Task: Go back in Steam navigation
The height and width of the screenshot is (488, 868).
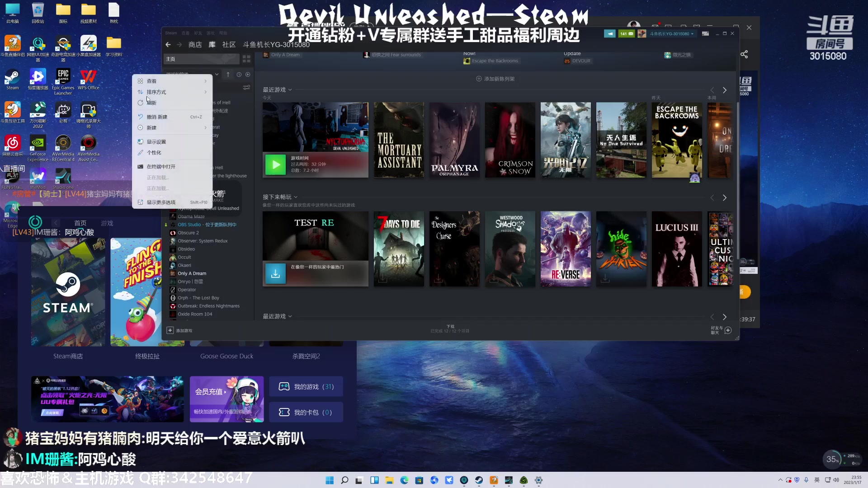Action: pyautogui.click(x=168, y=45)
